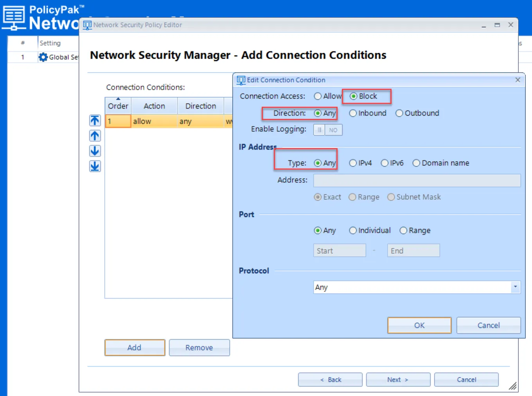
Task: Choose IPv6 address type
Action: (392, 163)
